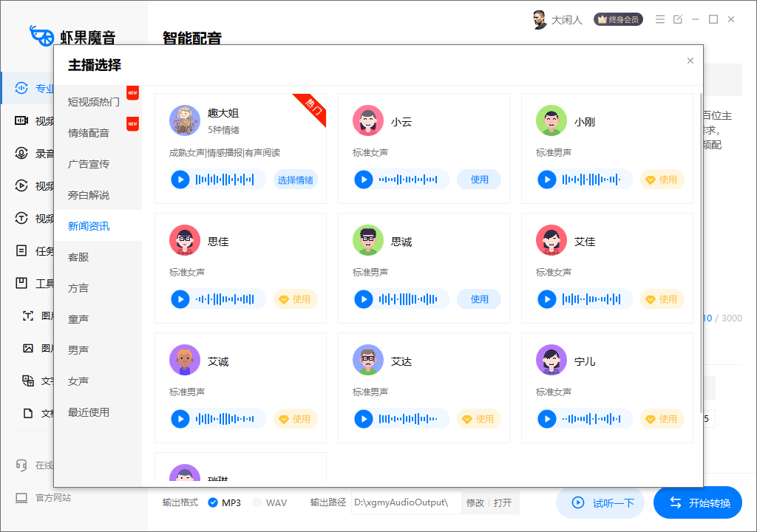The height and width of the screenshot is (532, 757).
Task: Open the 男声 category
Action: (x=98, y=350)
